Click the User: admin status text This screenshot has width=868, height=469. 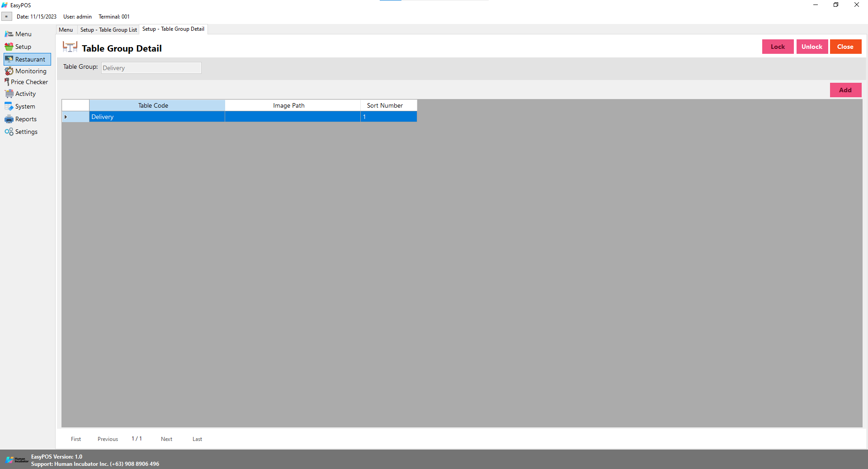(x=77, y=17)
